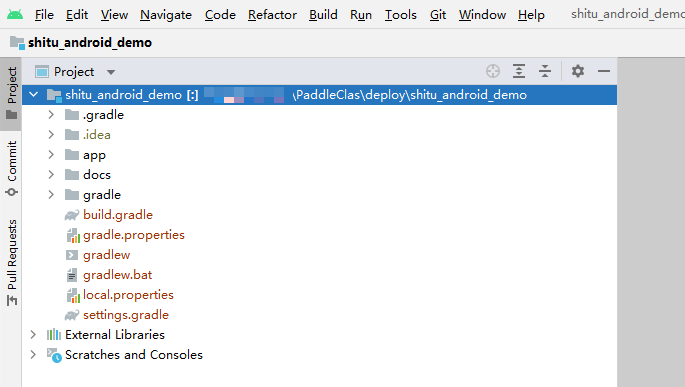The width and height of the screenshot is (685, 387).
Task: Click the Expand All icon
Action: [x=519, y=71]
